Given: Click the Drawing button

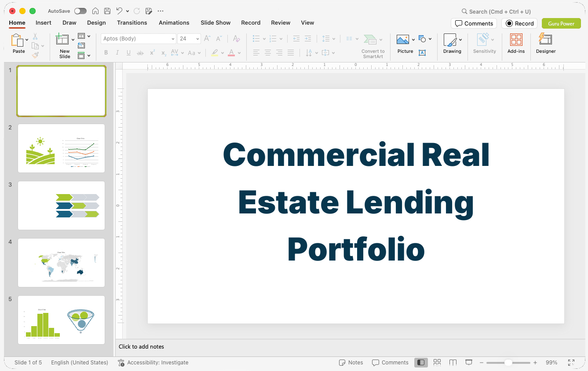Looking at the screenshot, I should [x=452, y=44].
